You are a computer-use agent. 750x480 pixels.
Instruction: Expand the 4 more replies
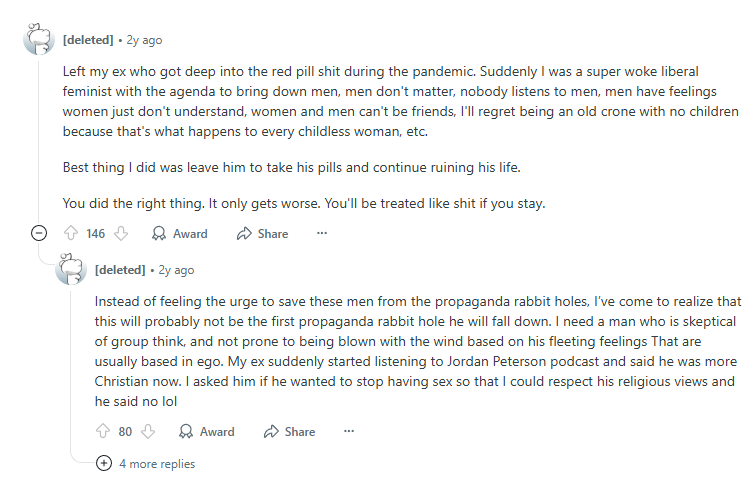tap(103, 463)
